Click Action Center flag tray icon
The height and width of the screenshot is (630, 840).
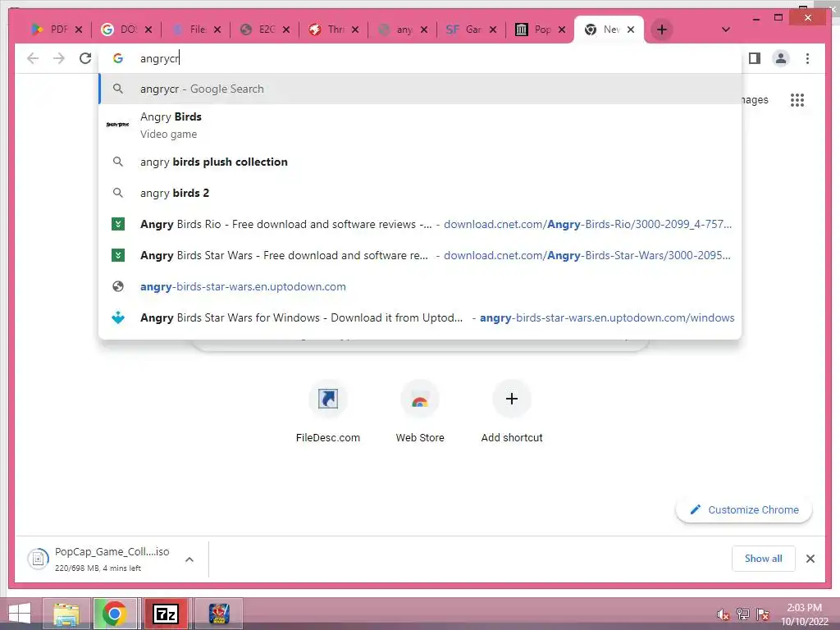click(x=763, y=614)
